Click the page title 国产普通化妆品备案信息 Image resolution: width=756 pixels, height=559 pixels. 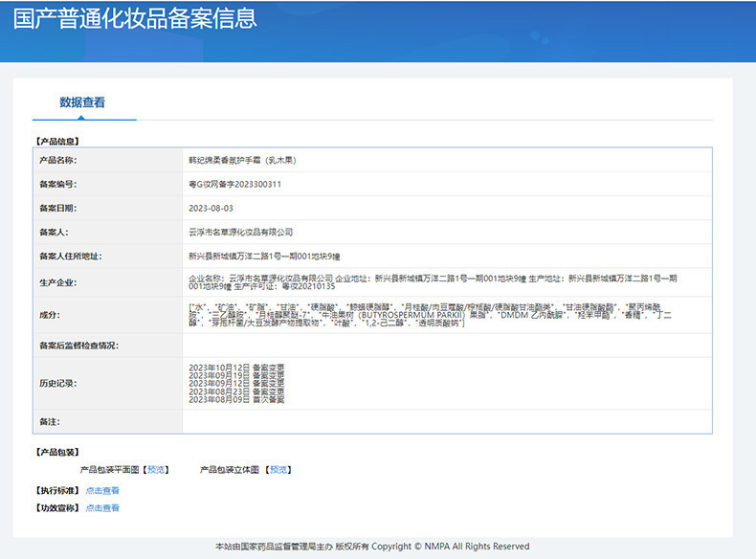click(135, 18)
